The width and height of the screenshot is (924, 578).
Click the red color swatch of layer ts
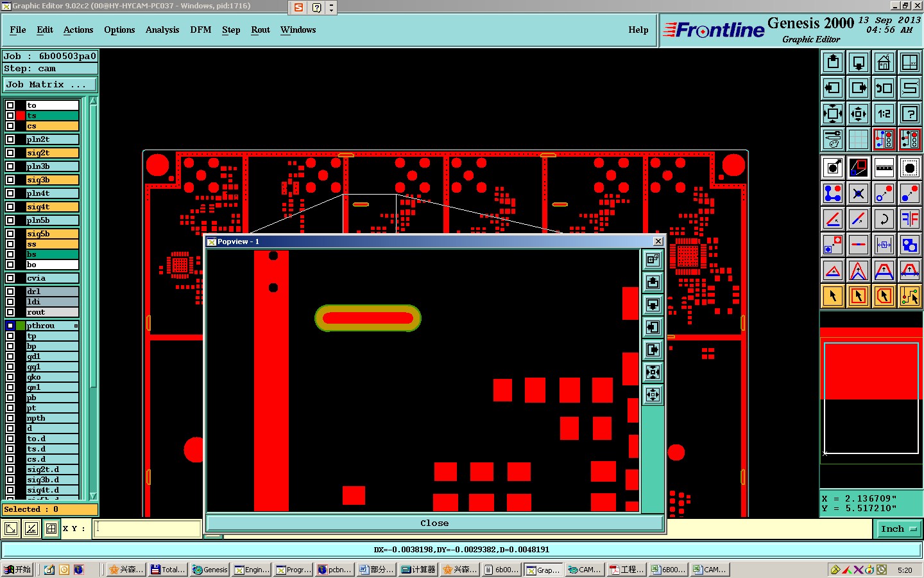point(21,116)
